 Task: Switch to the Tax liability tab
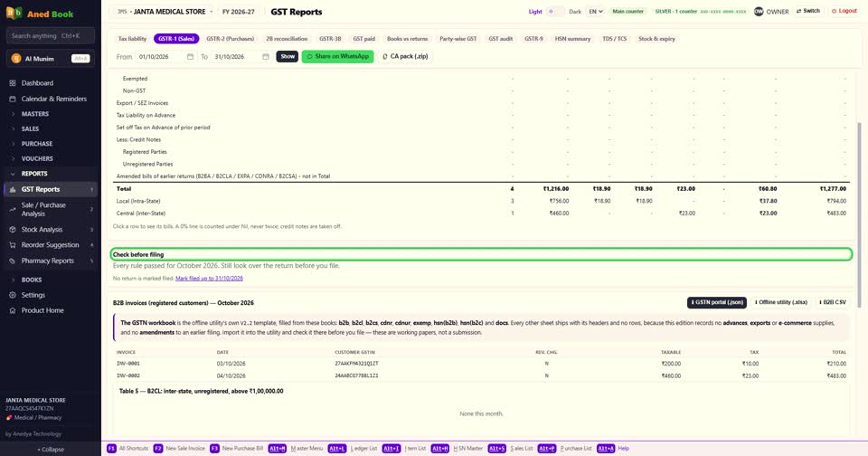132,39
